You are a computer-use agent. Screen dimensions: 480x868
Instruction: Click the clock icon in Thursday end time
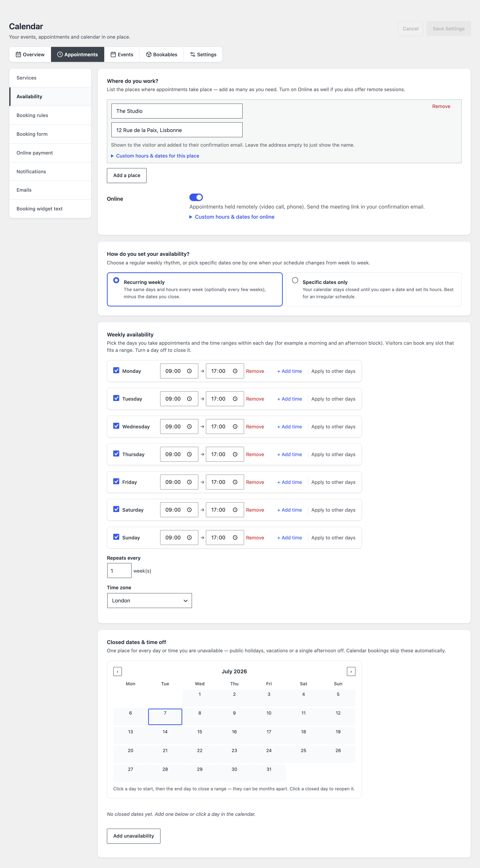click(x=235, y=454)
